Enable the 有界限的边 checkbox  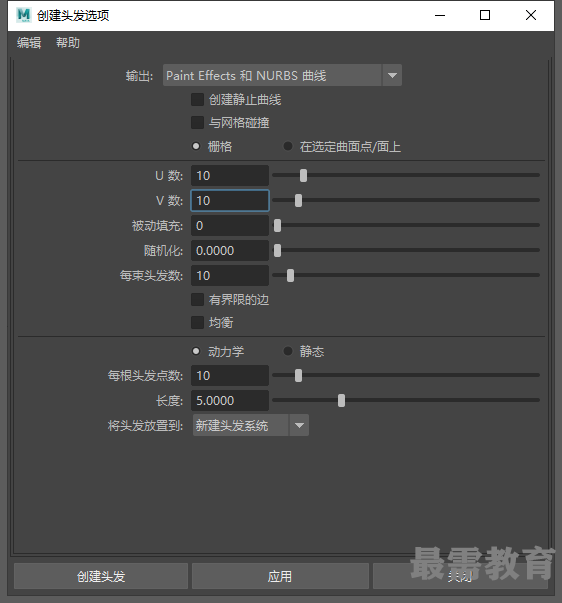click(x=197, y=300)
